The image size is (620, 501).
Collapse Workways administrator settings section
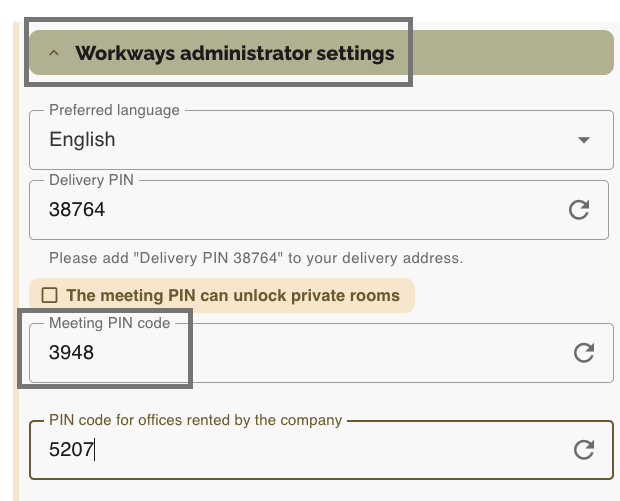(234, 53)
